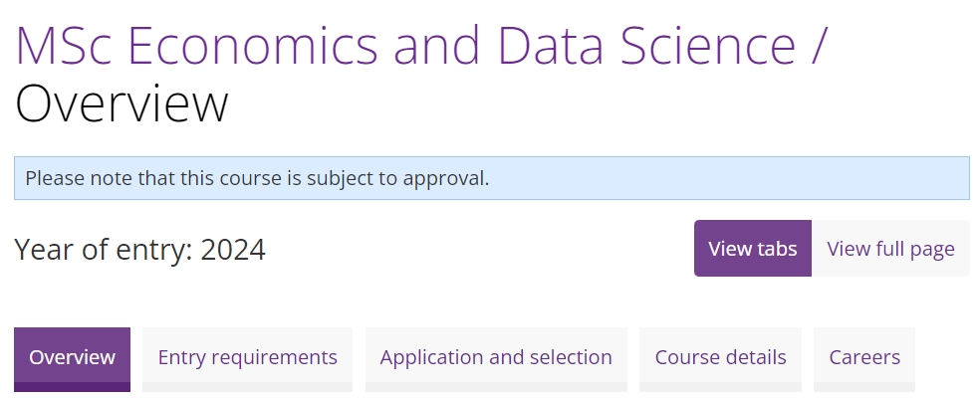Open the Entry requirements tab
980x401 pixels.
247,357
